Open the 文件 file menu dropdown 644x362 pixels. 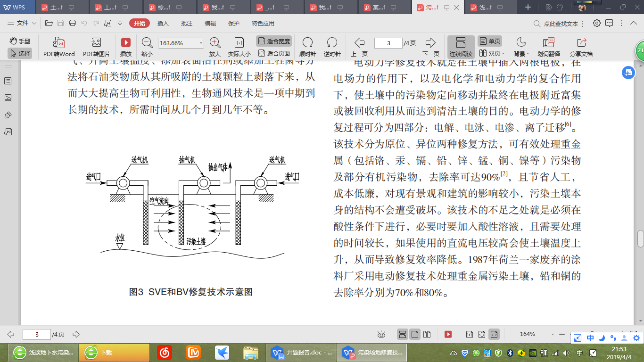coord(22,23)
